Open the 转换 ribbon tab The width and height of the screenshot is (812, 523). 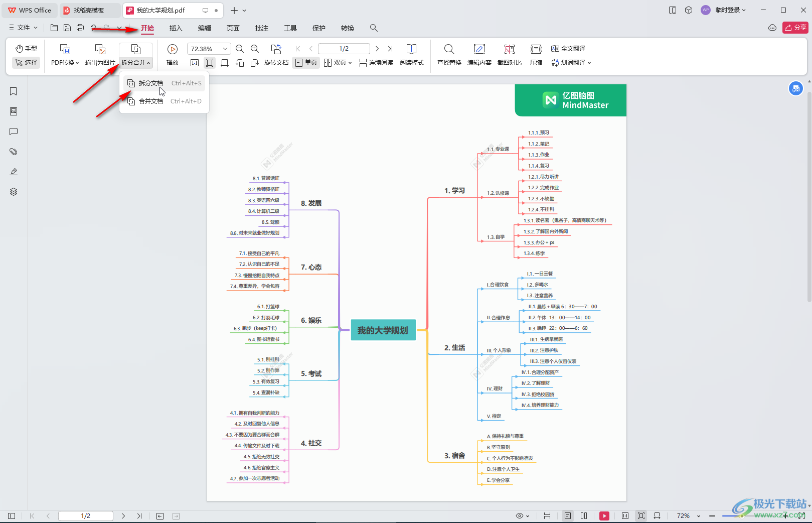click(348, 28)
